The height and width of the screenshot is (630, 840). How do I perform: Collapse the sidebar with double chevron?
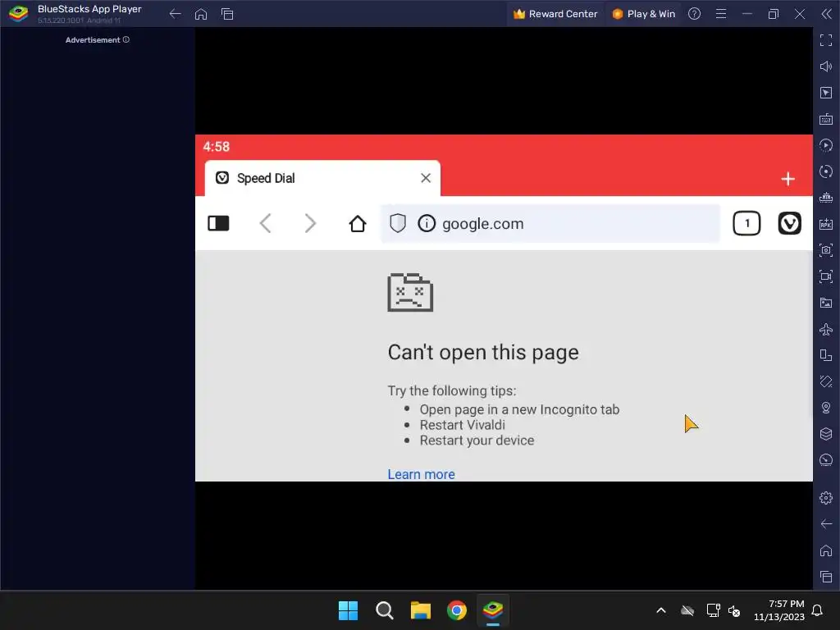pos(827,14)
